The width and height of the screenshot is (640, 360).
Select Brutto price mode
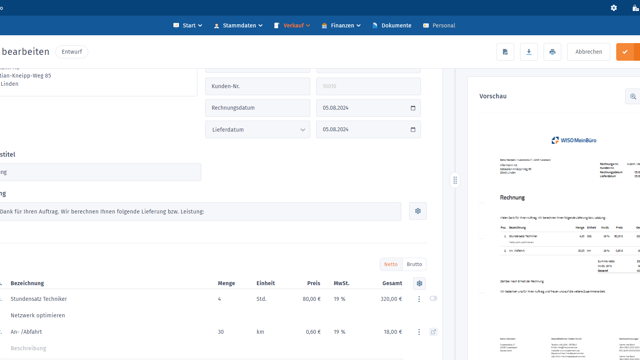(x=414, y=264)
